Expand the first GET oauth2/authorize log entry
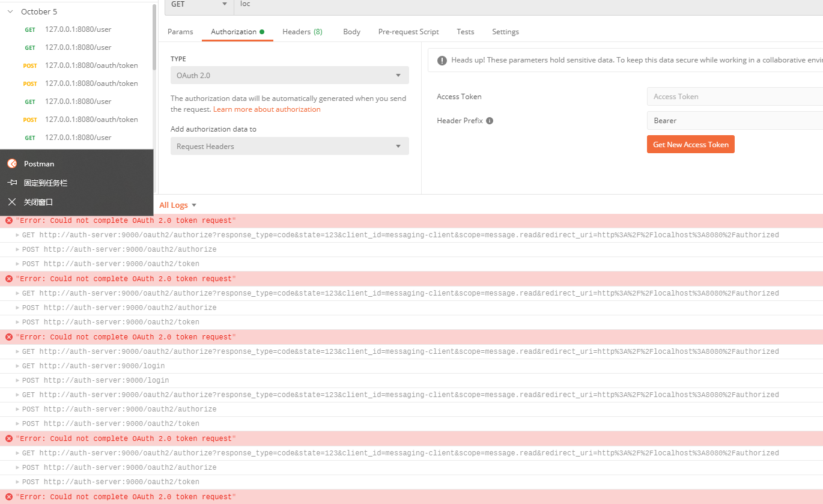This screenshot has width=823, height=504. pyautogui.click(x=16, y=235)
